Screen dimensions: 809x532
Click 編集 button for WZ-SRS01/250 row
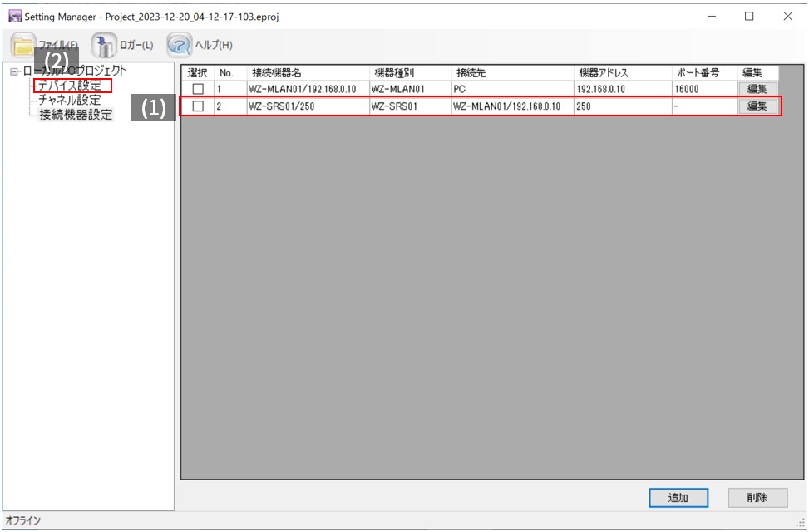(x=757, y=106)
